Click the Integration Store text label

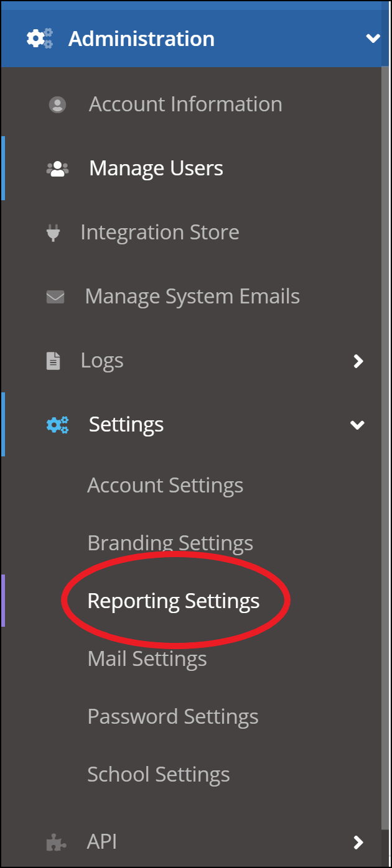click(x=160, y=233)
